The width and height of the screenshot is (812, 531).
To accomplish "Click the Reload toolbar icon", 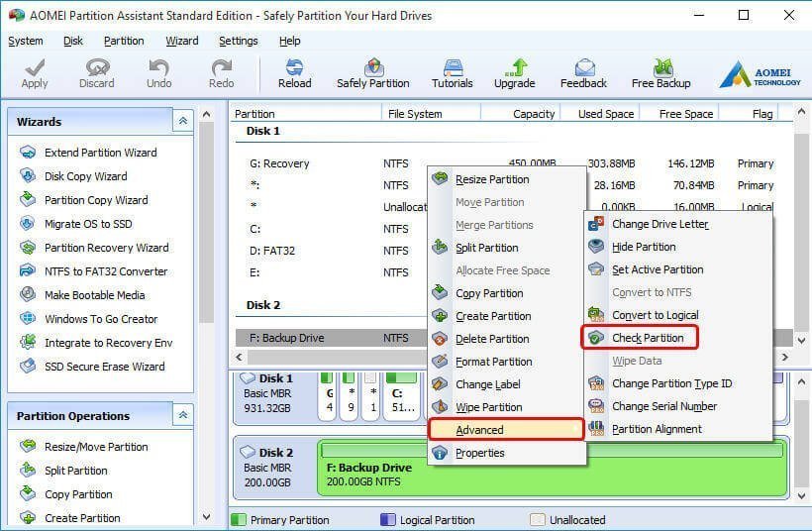I will tap(295, 73).
